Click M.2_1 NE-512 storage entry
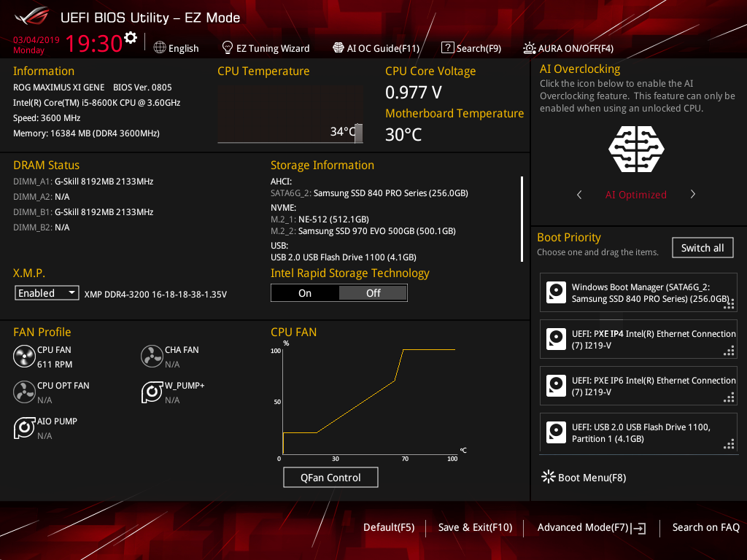This screenshot has height=560, width=747. 320,219
